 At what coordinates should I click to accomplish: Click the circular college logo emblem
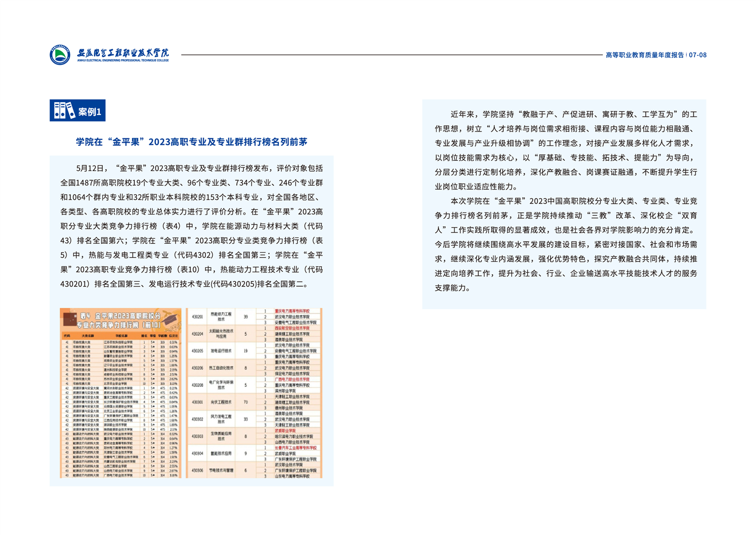(x=60, y=55)
